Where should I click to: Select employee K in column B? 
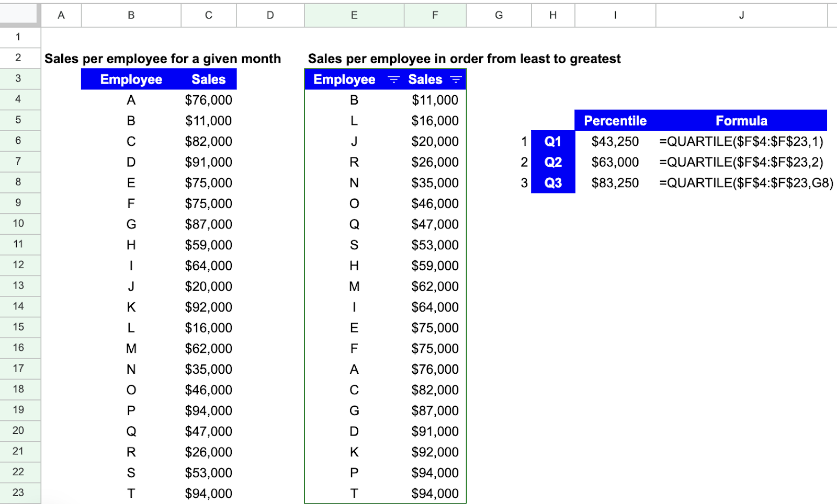coord(131,307)
